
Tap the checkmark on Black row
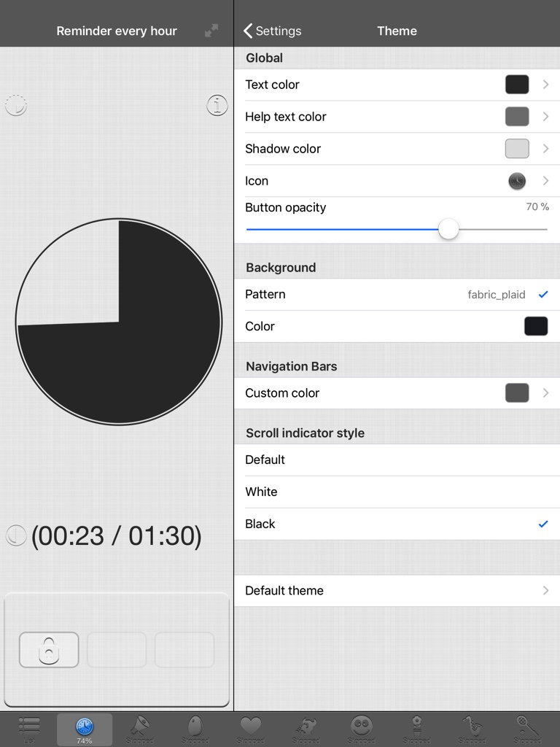pos(543,524)
